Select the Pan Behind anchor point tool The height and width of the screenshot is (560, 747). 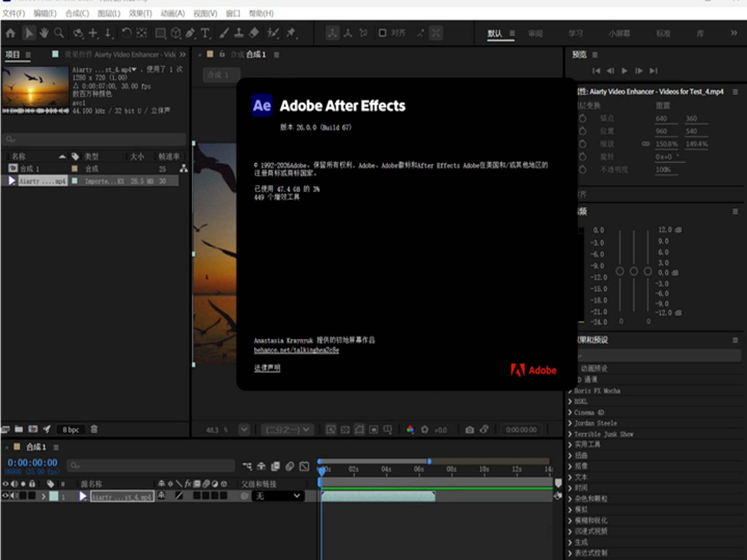pos(141,33)
